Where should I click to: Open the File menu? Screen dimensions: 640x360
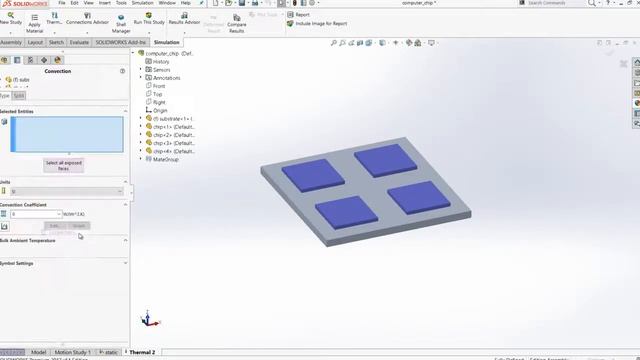(x=62, y=3)
